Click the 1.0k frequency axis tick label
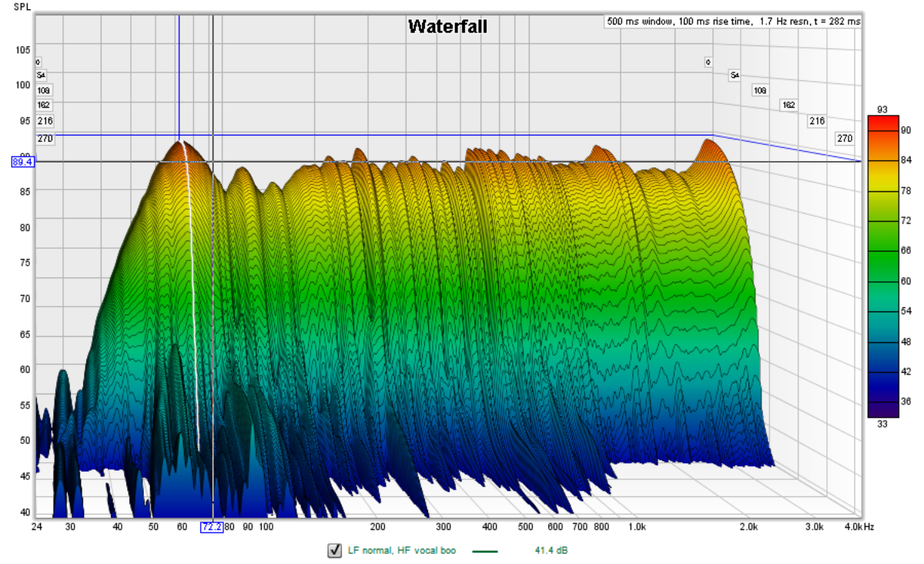924x564 pixels. click(638, 527)
